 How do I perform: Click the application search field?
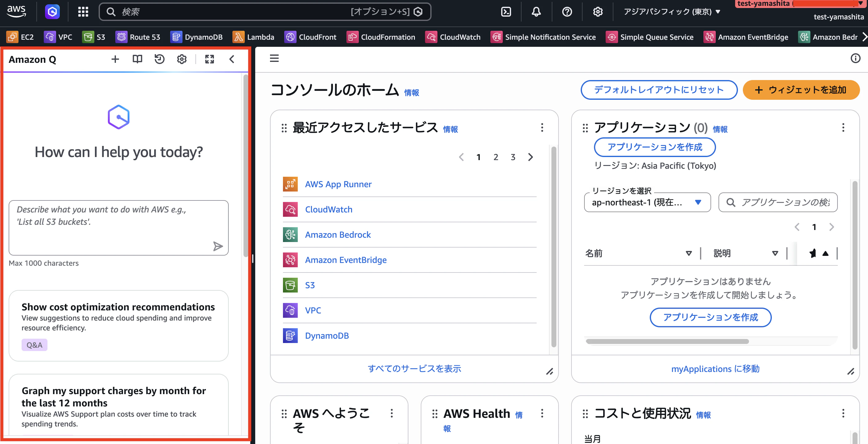(778, 202)
